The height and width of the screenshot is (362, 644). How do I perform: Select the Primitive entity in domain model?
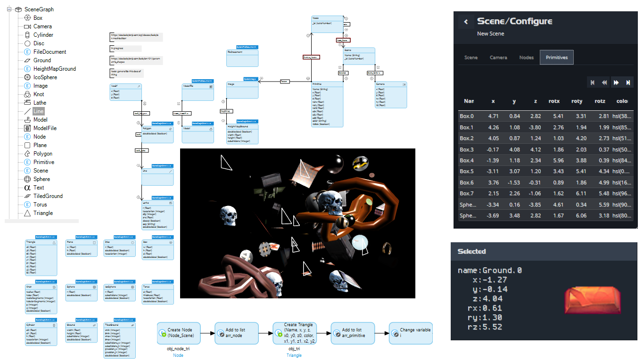pyautogui.click(x=327, y=105)
